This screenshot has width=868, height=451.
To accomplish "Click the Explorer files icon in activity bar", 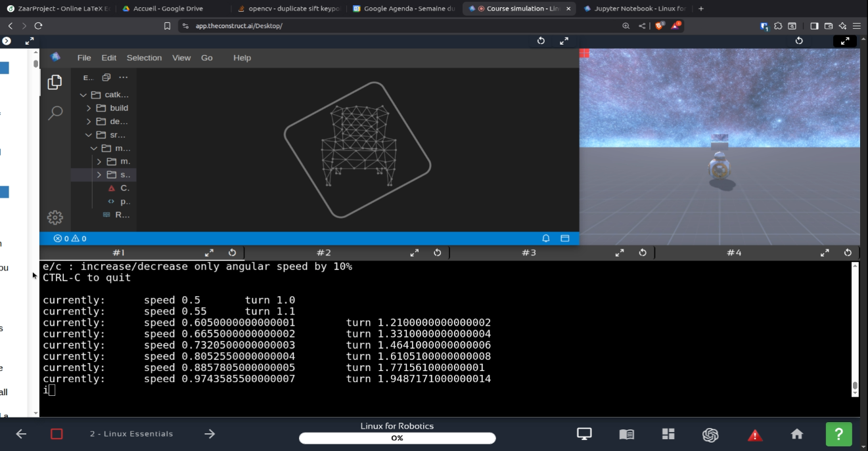I will coord(55,82).
